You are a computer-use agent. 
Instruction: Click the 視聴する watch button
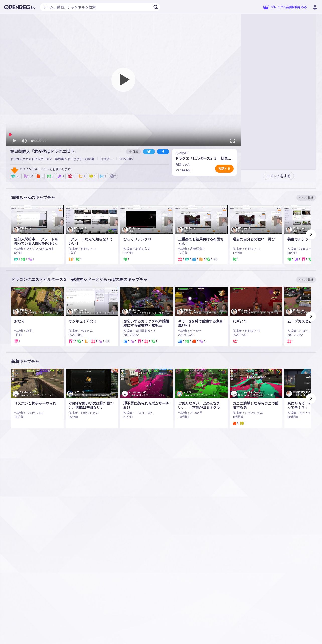[x=224, y=169]
